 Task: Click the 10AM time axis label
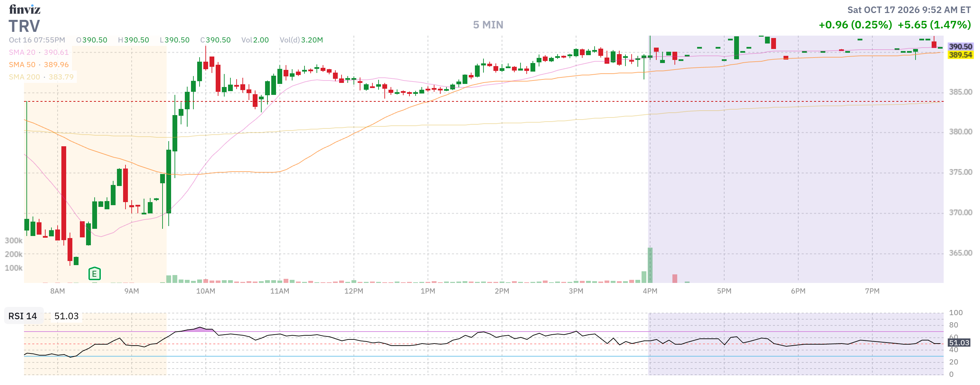pyautogui.click(x=205, y=291)
